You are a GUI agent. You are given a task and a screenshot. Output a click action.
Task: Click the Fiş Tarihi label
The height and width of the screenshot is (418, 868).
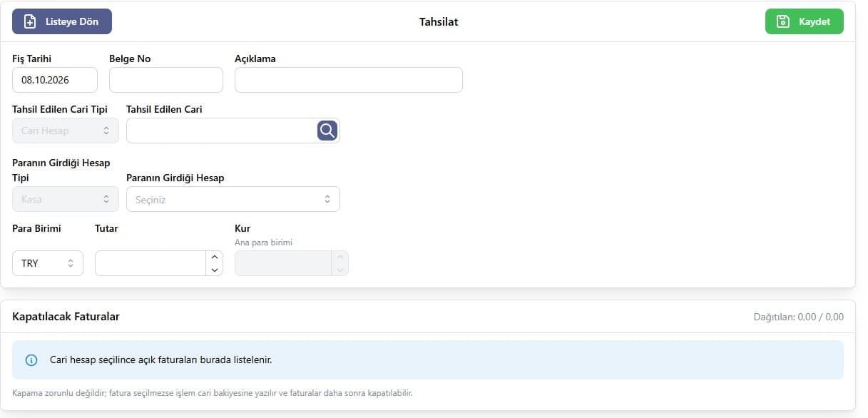(32, 58)
